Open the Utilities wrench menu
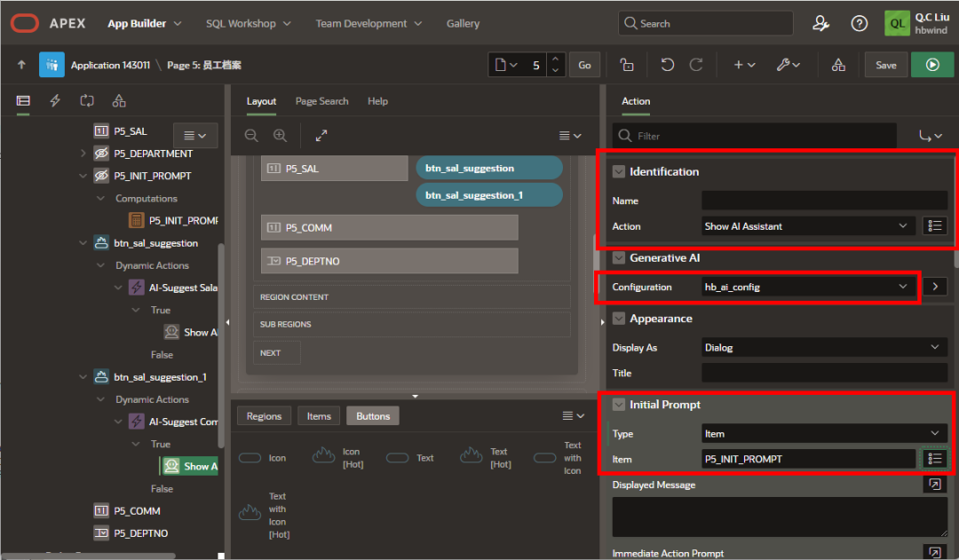This screenshot has width=959, height=560. (787, 65)
